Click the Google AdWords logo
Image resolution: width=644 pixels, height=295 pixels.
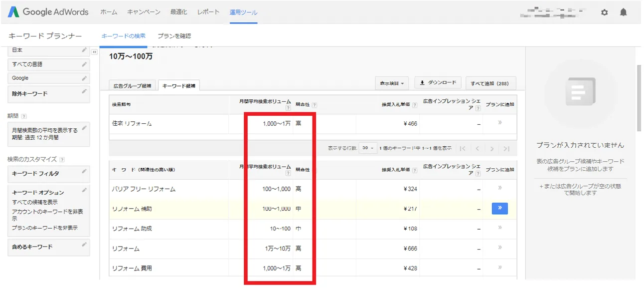[x=48, y=12]
